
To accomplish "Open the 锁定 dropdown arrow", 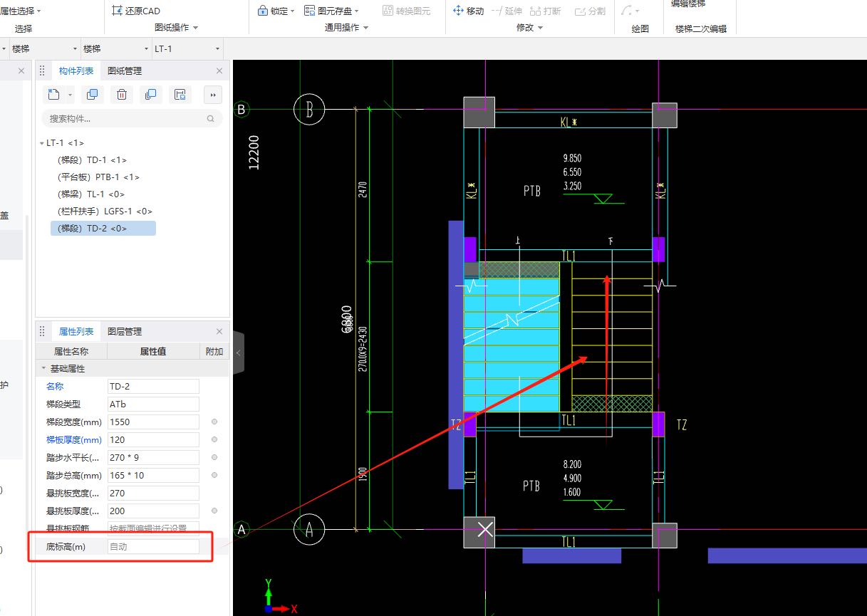I will (x=293, y=11).
